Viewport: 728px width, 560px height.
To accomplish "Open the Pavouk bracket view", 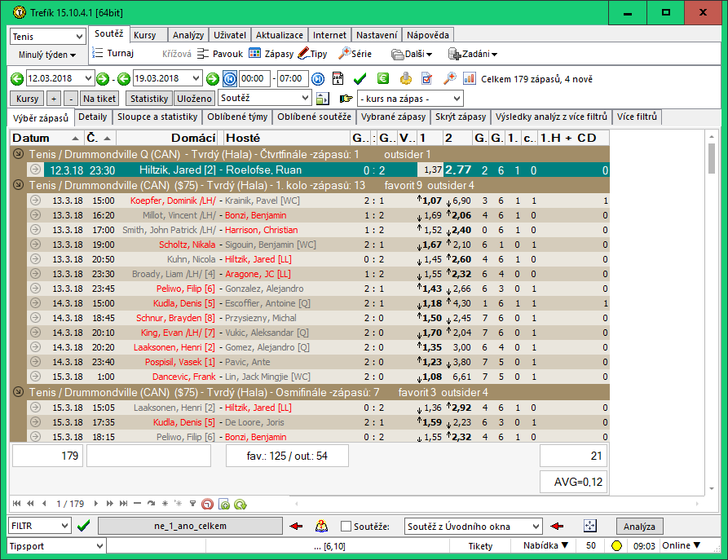I will click(x=219, y=54).
